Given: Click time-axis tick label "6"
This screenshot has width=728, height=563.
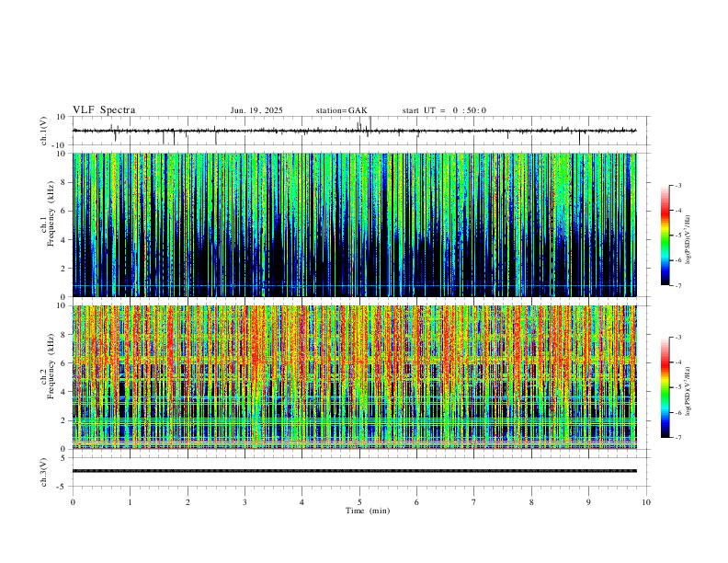Looking at the screenshot, I should [416, 502].
